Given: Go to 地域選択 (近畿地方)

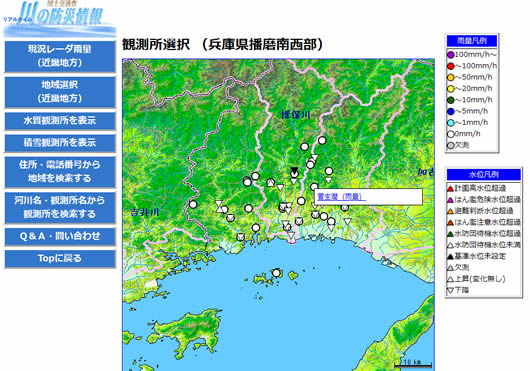Looking at the screenshot, I should 60,92.
